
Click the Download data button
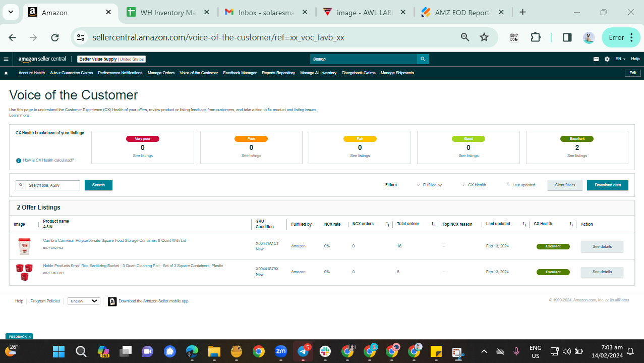tap(608, 185)
